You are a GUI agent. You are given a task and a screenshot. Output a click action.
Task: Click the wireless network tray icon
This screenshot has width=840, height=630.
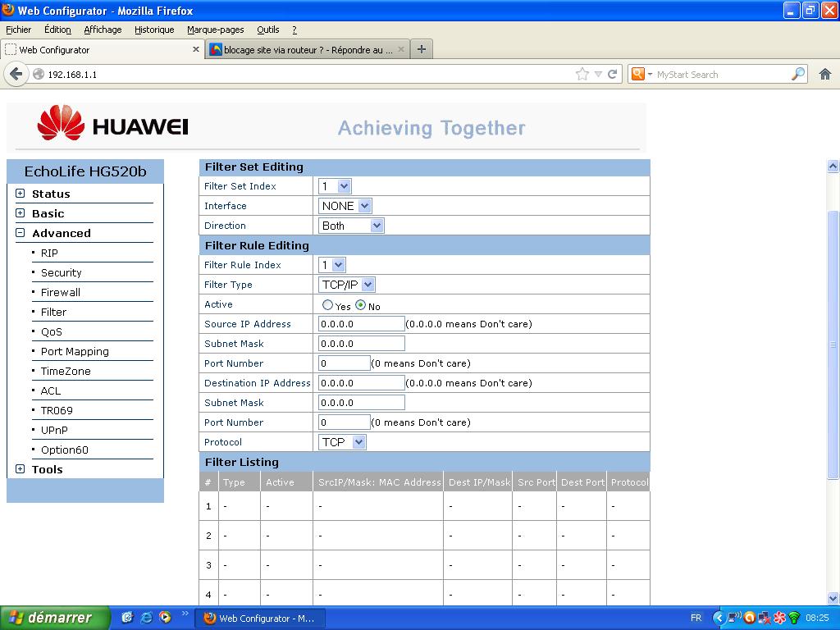(x=794, y=618)
